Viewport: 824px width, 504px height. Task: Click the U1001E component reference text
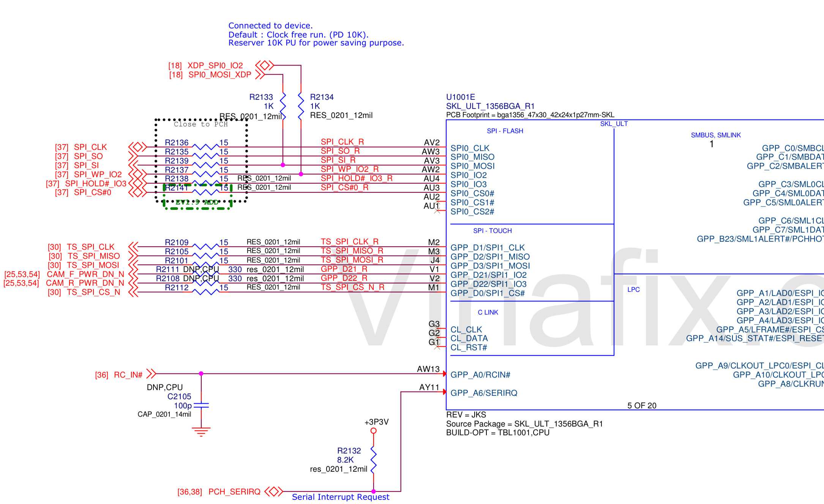click(460, 97)
